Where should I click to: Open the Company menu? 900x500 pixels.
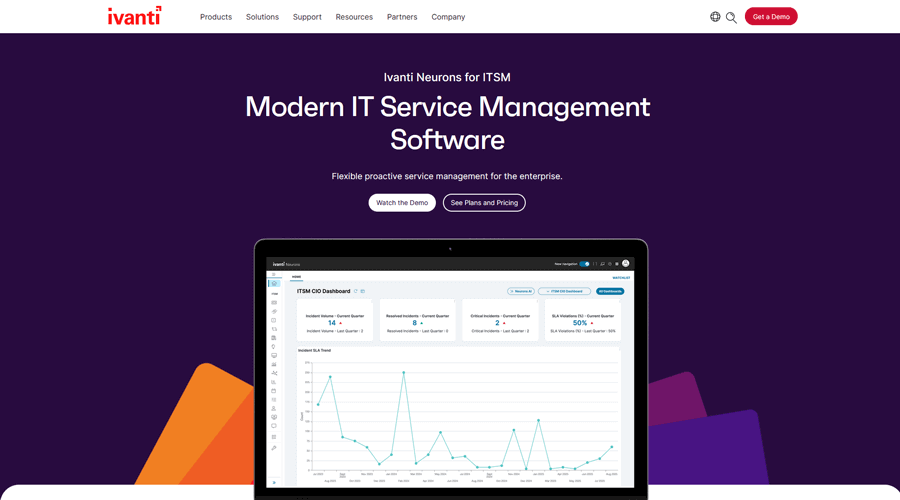[x=448, y=17]
